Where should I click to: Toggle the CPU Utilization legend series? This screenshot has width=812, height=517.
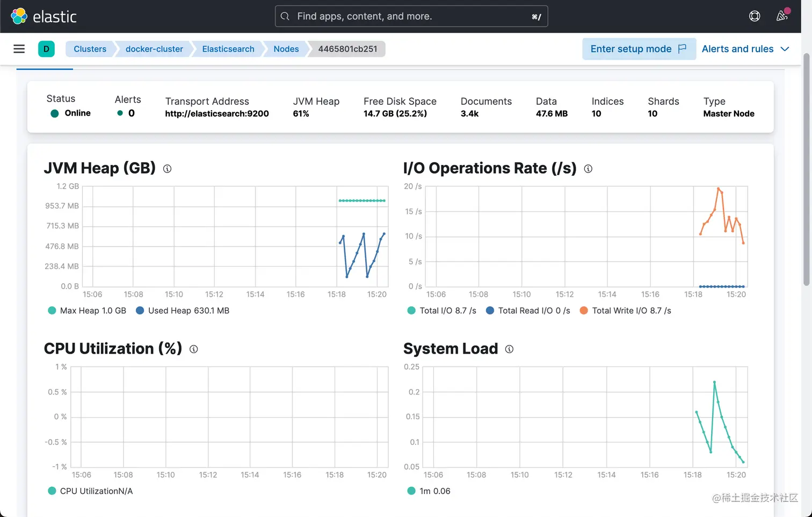(x=90, y=491)
